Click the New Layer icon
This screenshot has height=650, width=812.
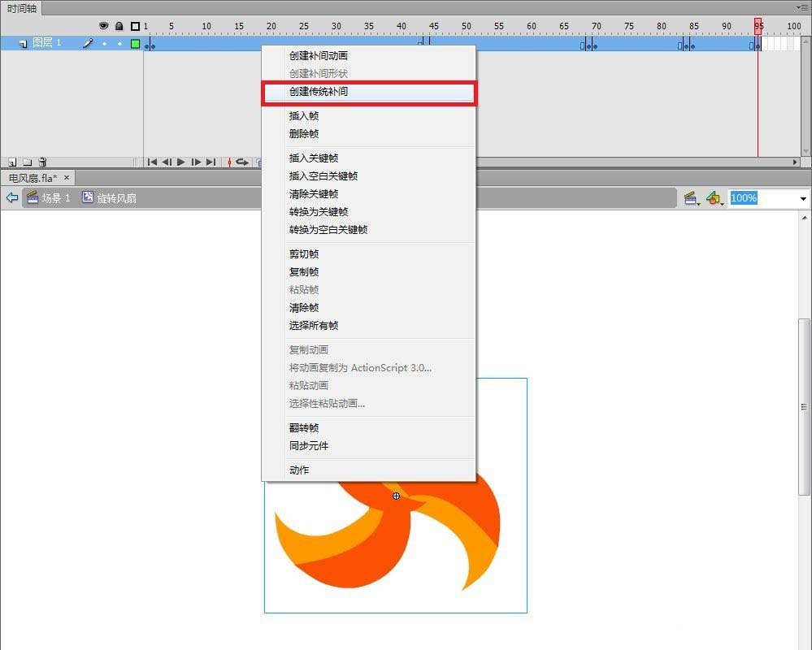(12, 162)
